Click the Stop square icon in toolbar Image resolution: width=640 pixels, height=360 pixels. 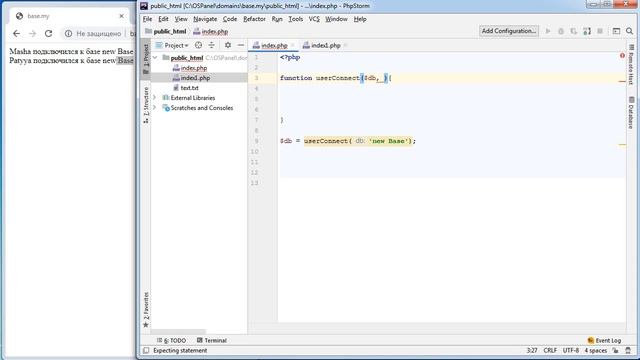point(600,31)
